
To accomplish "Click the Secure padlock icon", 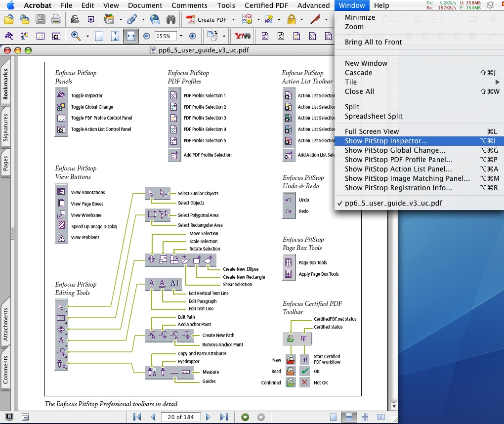I will (291, 20).
